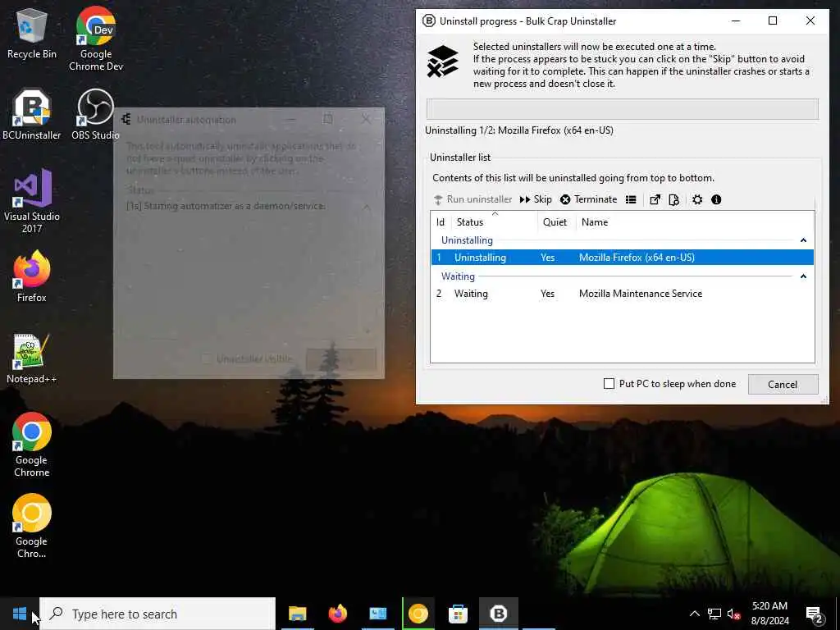Select Notepad++ desktop shortcut
The height and width of the screenshot is (630, 840).
pos(32,358)
